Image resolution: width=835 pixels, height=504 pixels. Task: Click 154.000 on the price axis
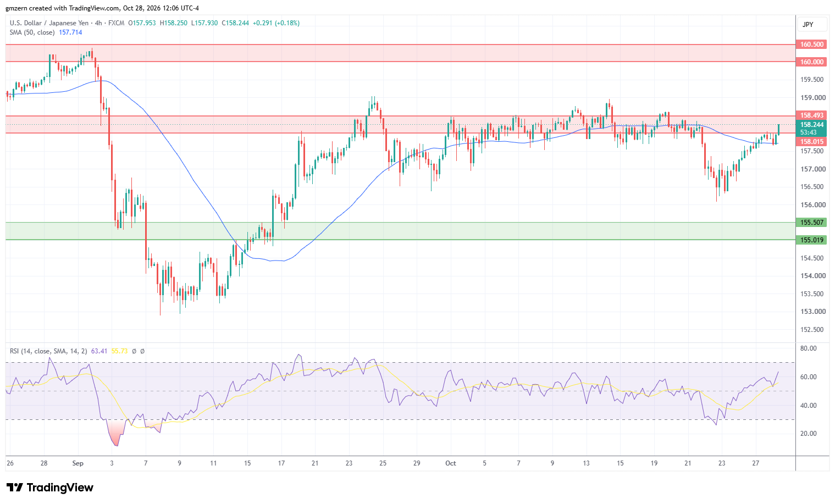[x=812, y=276]
